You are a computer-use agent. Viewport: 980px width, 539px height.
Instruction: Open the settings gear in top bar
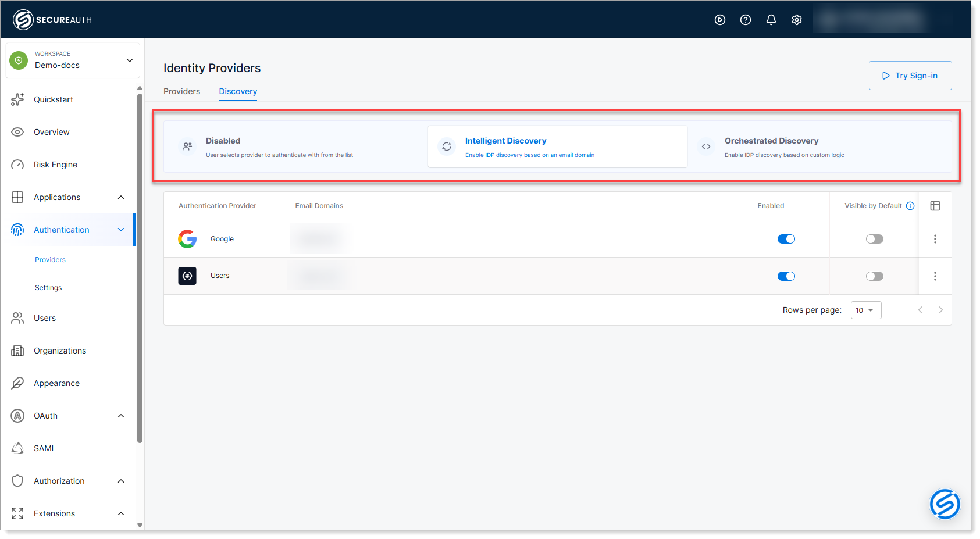796,19
